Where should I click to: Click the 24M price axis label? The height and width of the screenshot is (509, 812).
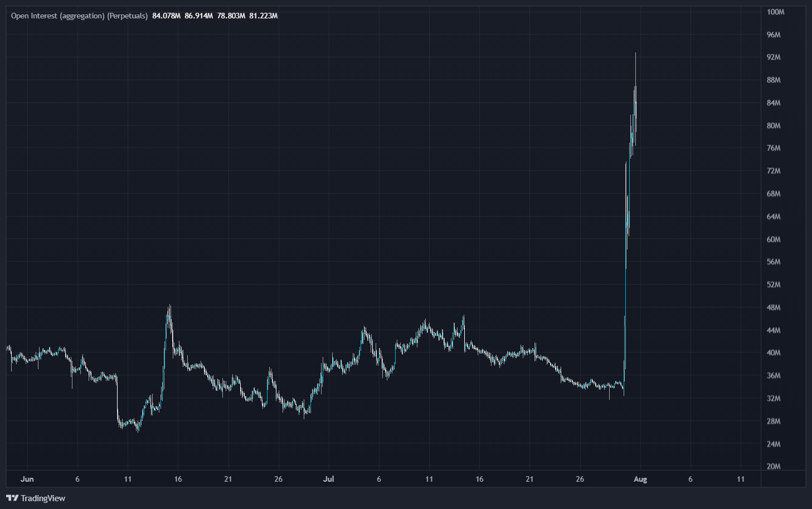coord(774,444)
